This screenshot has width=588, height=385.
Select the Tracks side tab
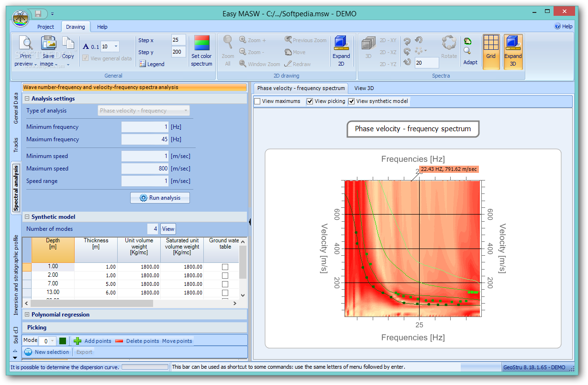(x=16, y=145)
